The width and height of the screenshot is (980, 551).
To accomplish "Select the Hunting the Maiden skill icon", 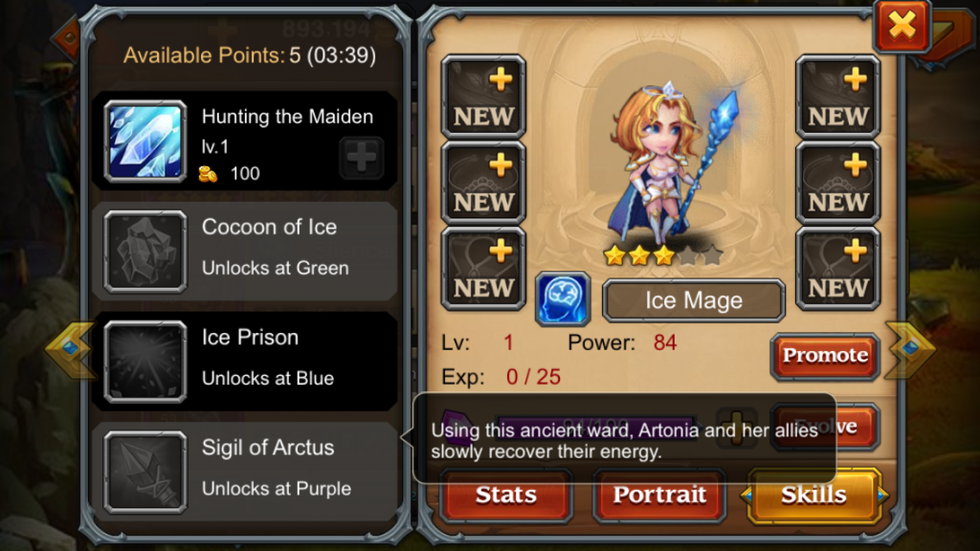I will tap(145, 142).
